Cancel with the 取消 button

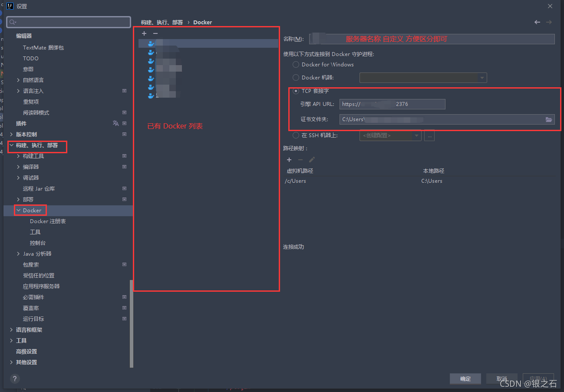[502, 379]
